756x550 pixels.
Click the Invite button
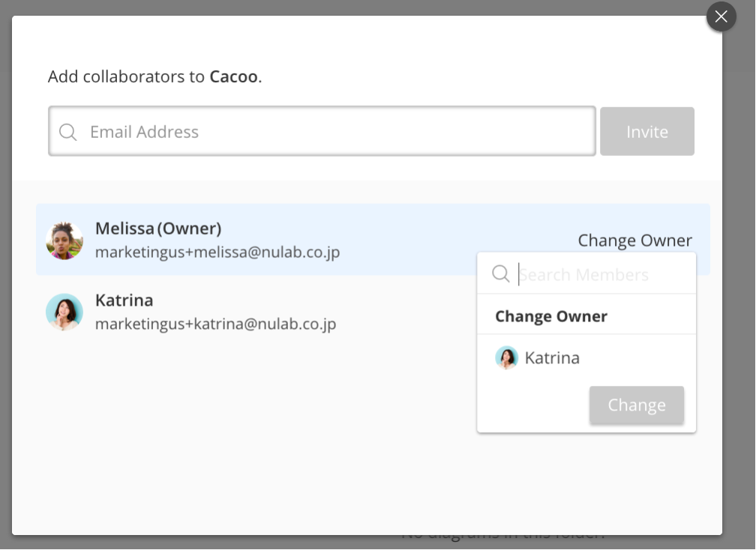[647, 131]
